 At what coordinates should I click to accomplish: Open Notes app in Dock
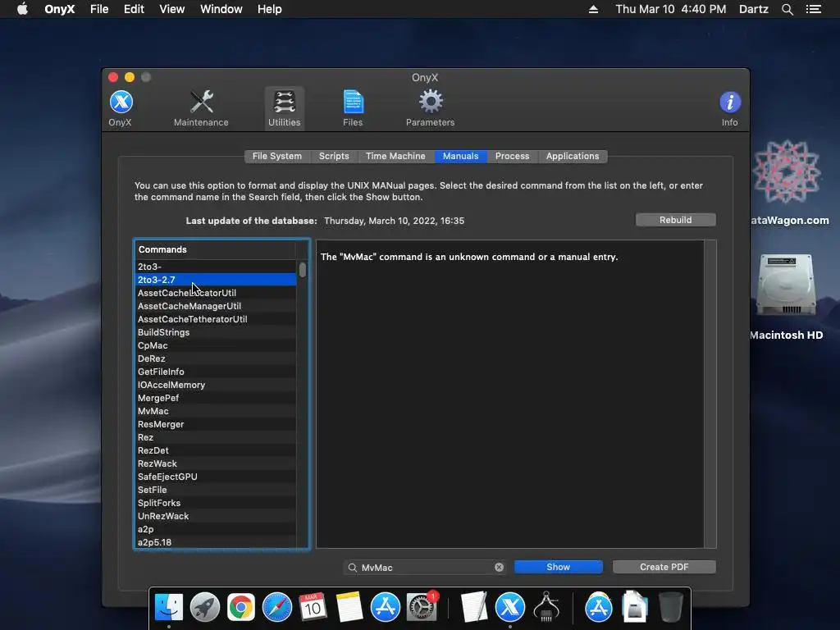coord(349,608)
